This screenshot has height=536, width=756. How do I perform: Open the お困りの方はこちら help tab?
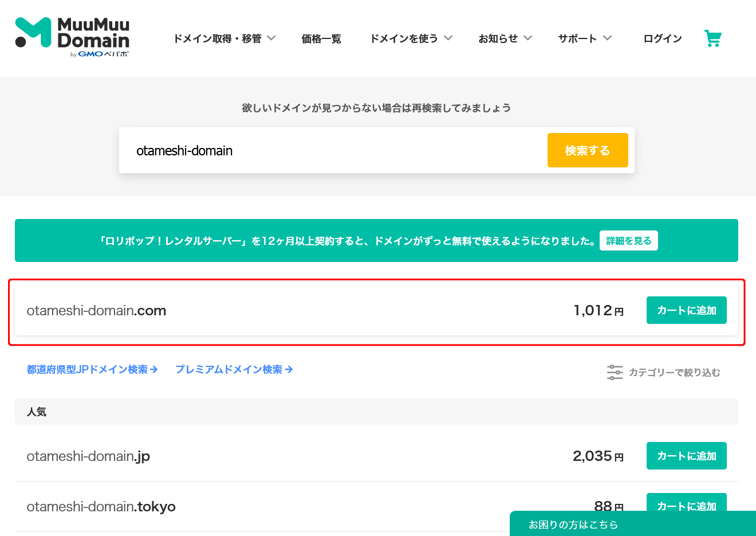pyautogui.click(x=573, y=525)
